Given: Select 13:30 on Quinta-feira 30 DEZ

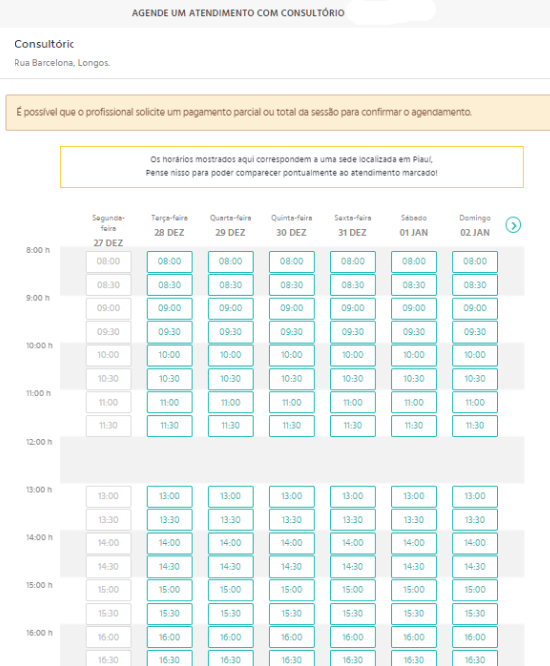Looking at the screenshot, I should tap(292, 520).
